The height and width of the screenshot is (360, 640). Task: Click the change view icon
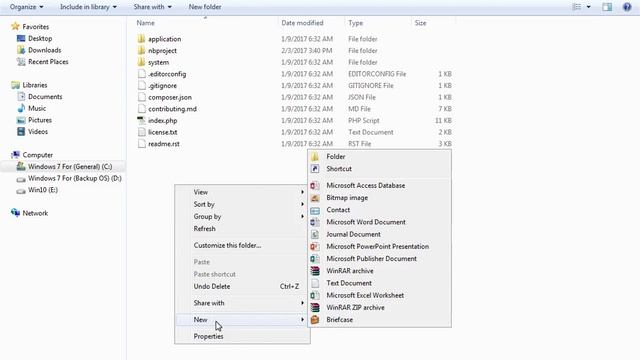coord(577,7)
